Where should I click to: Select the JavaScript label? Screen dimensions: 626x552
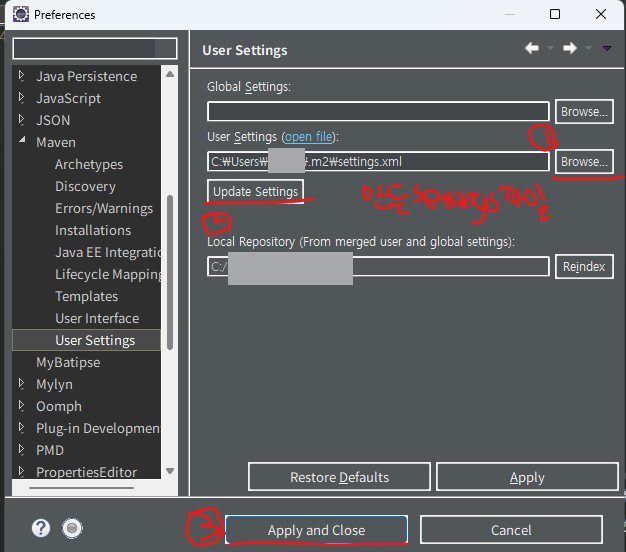point(68,98)
